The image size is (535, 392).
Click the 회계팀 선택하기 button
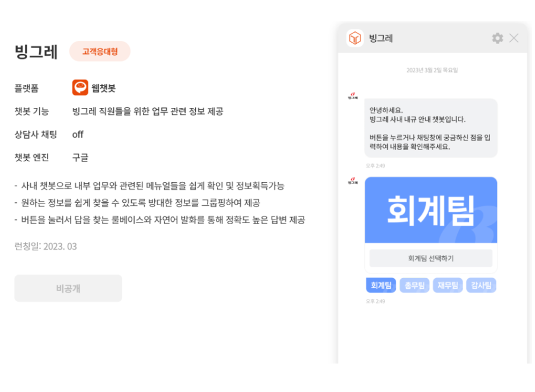431,258
